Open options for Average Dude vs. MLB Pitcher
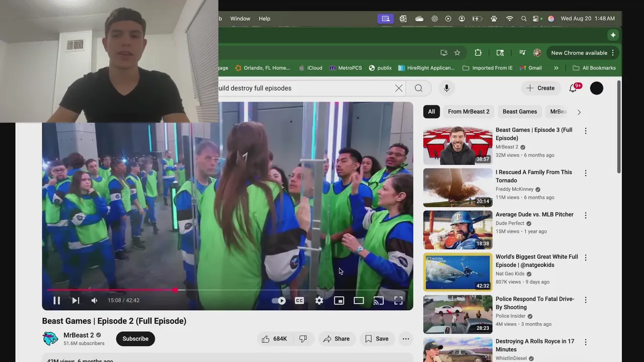This screenshot has height=362, width=644. point(586,215)
